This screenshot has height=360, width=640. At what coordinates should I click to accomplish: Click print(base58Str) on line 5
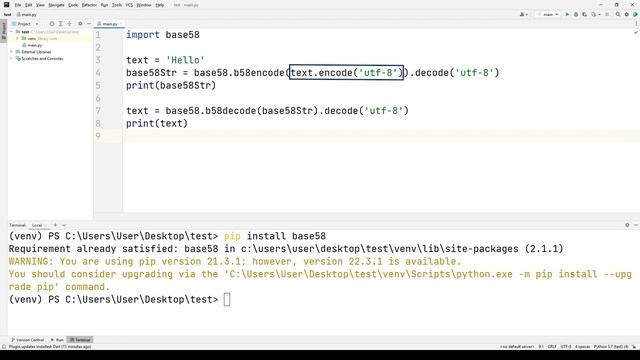(171, 85)
